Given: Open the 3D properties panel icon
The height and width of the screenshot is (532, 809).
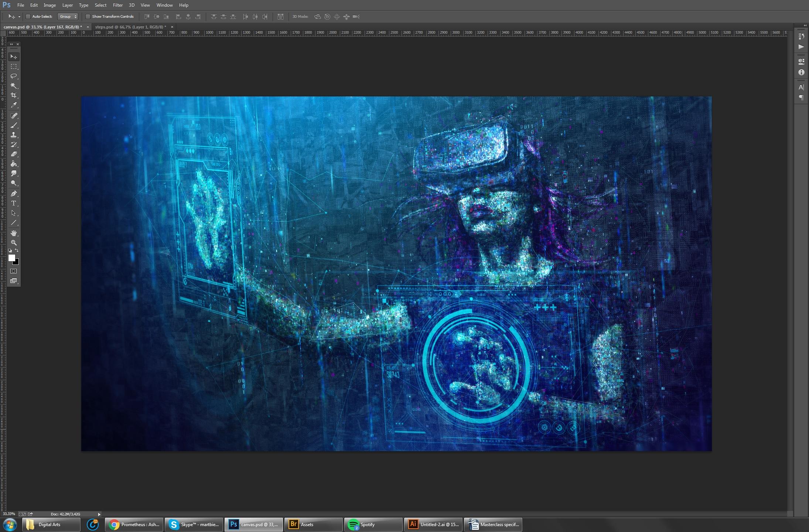Looking at the screenshot, I should click(x=801, y=62).
